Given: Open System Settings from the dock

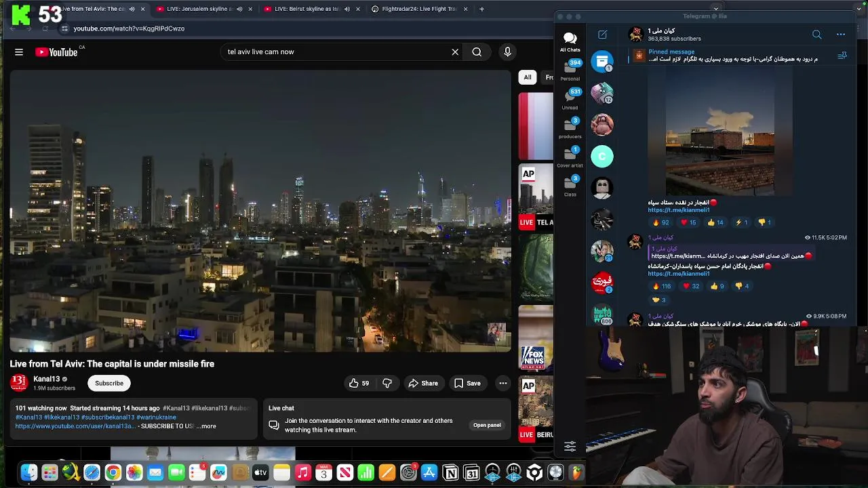Looking at the screenshot, I should coord(408,473).
